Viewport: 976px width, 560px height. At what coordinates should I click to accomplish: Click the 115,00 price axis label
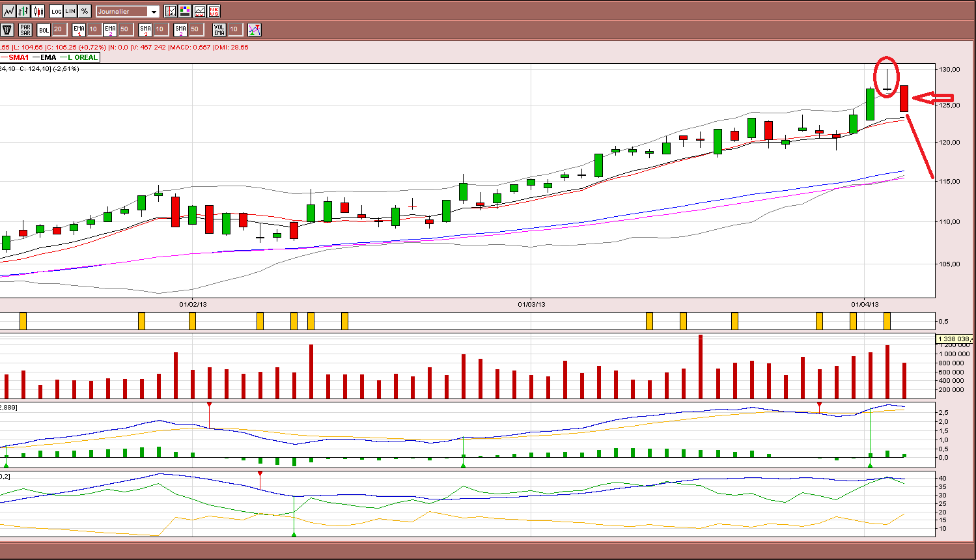949,182
